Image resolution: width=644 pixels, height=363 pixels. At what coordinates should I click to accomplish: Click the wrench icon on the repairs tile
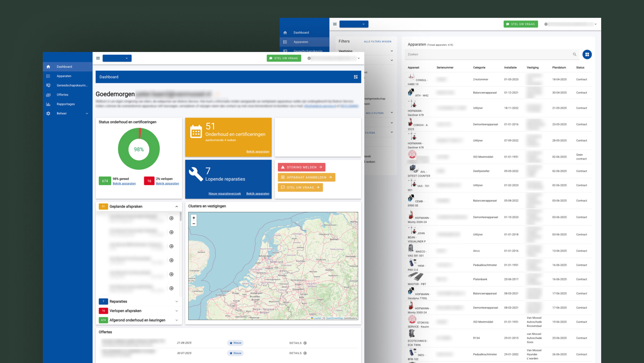coord(196,174)
